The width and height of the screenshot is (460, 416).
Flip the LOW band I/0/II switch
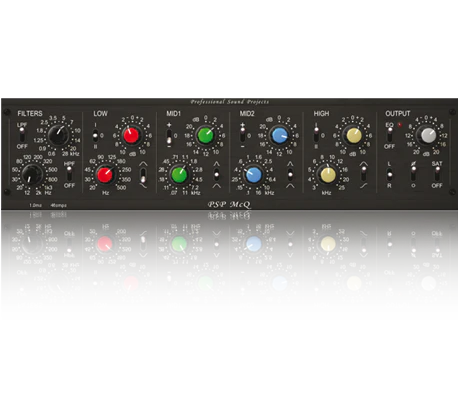pyautogui.click(x=95, y=136)
